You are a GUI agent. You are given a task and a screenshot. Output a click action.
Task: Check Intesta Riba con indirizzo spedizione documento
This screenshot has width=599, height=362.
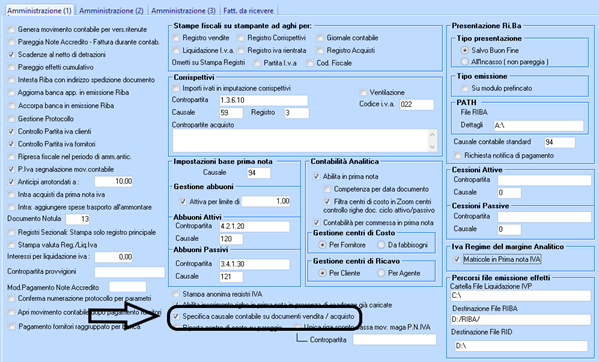11,80
